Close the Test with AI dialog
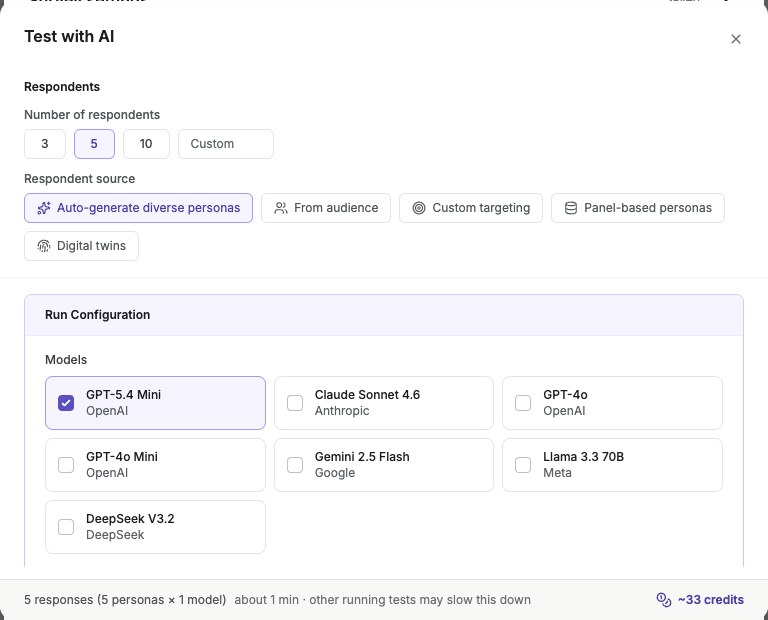The width and height of the screenshot is (768, 620). tap(736, 39)
